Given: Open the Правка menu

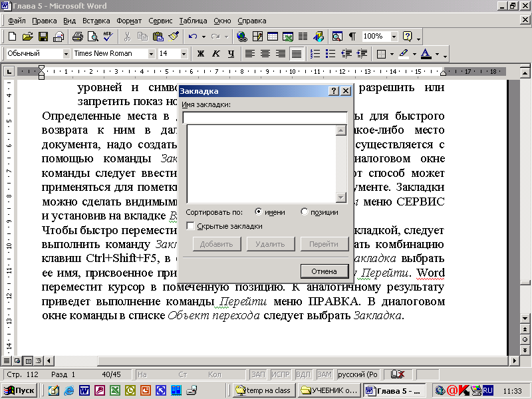Looking at the screenshot, I should (44, 21).
